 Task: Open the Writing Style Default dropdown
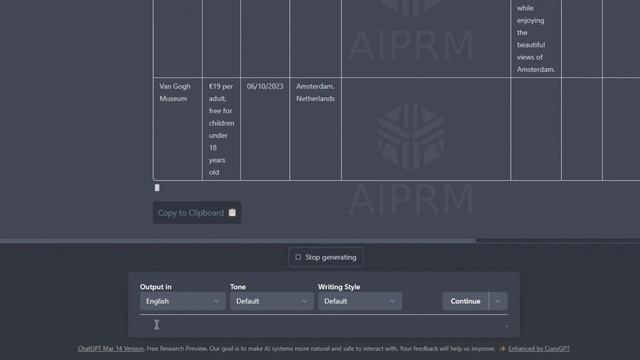coord(360,301)
